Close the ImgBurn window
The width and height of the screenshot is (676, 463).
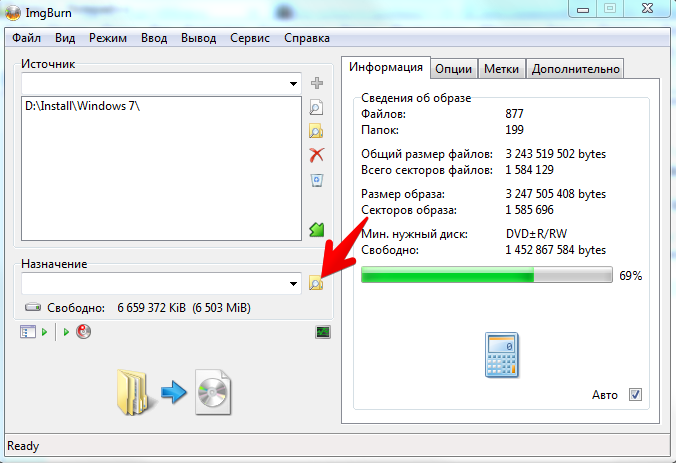click(x=647, y=9)
